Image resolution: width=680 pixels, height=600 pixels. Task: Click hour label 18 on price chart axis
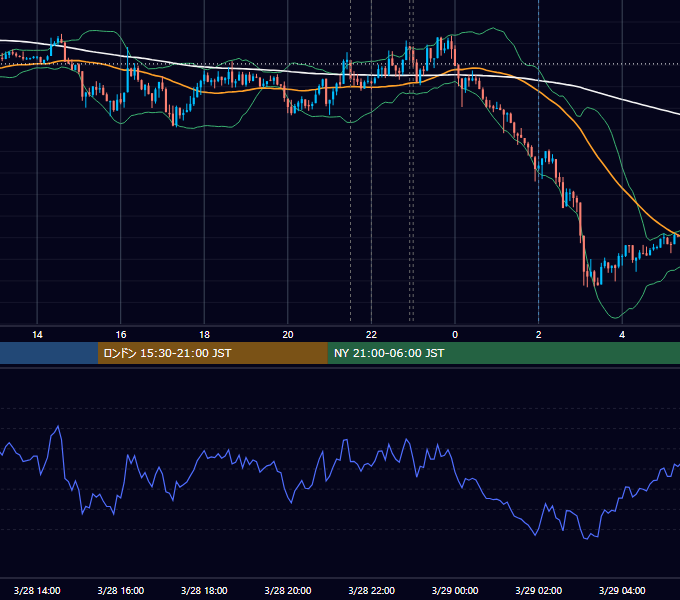coord(204,335)
